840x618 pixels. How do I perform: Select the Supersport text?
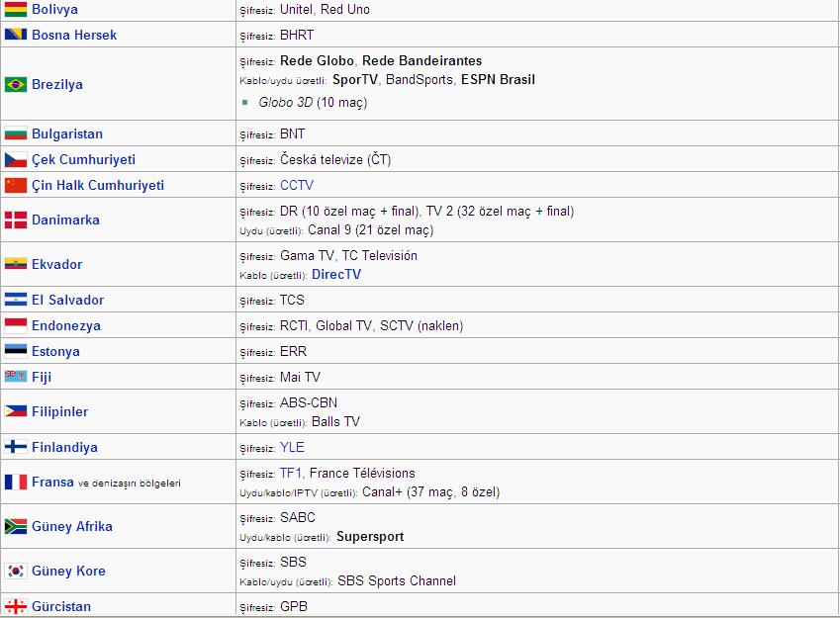coord(370,537)
